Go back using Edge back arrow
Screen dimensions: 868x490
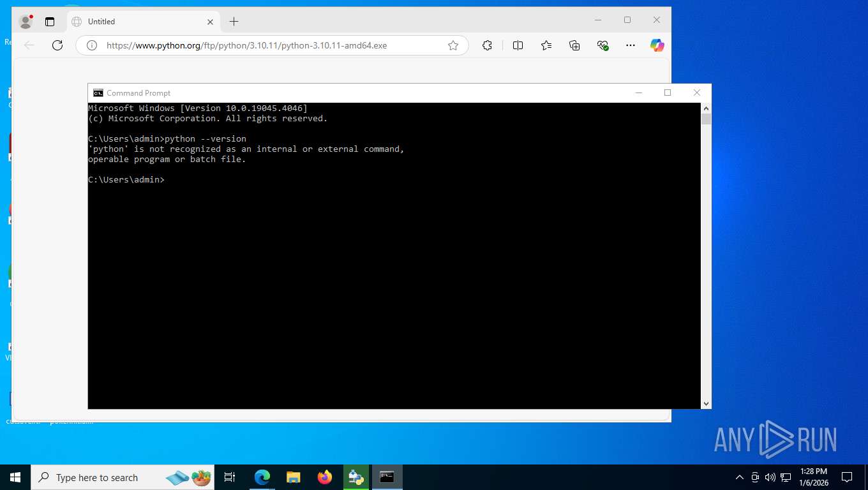pyautogui.click(x=29, y=45)
